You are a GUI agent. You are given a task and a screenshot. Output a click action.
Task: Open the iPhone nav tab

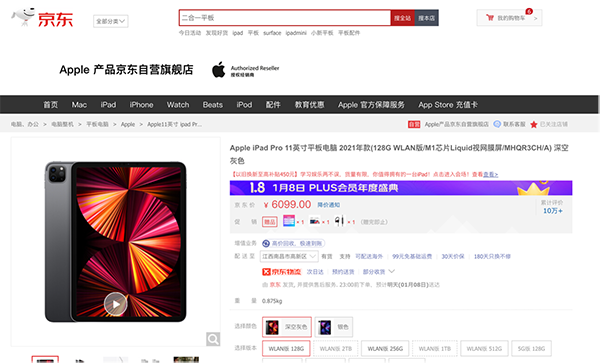(141, 105)
